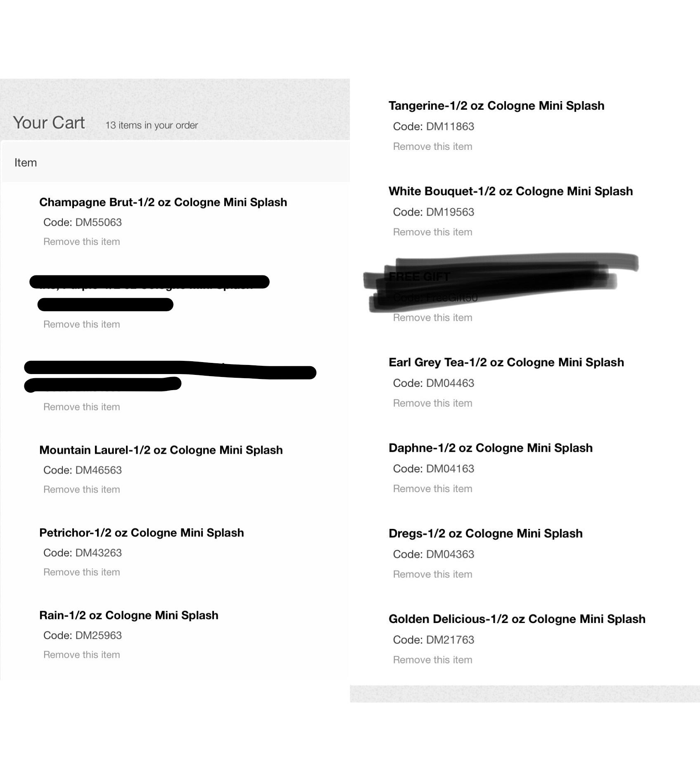Remove the Rain Mini Splash item

81,655
